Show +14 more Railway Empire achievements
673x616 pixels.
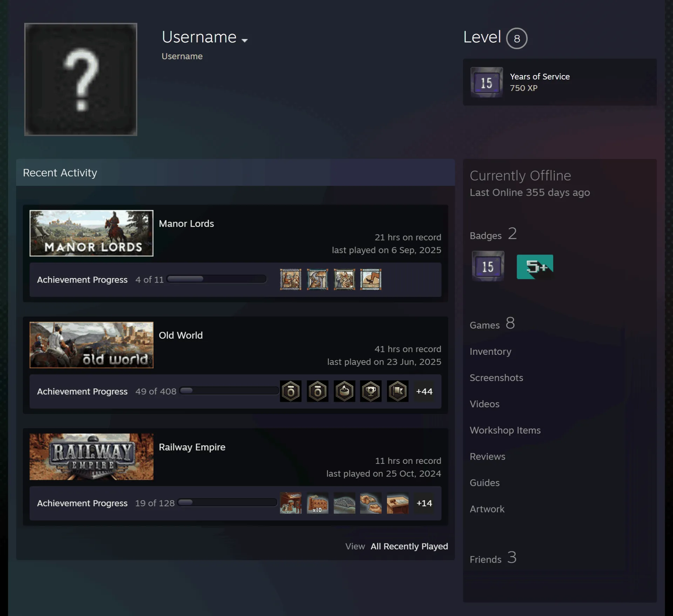pyautogui.click(x=424, y=503)
